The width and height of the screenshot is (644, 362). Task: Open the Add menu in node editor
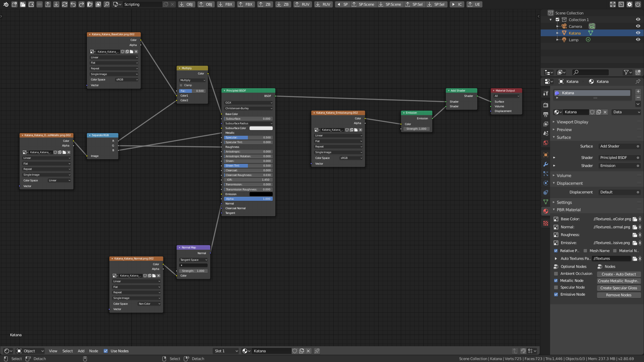tap(81, 351)
